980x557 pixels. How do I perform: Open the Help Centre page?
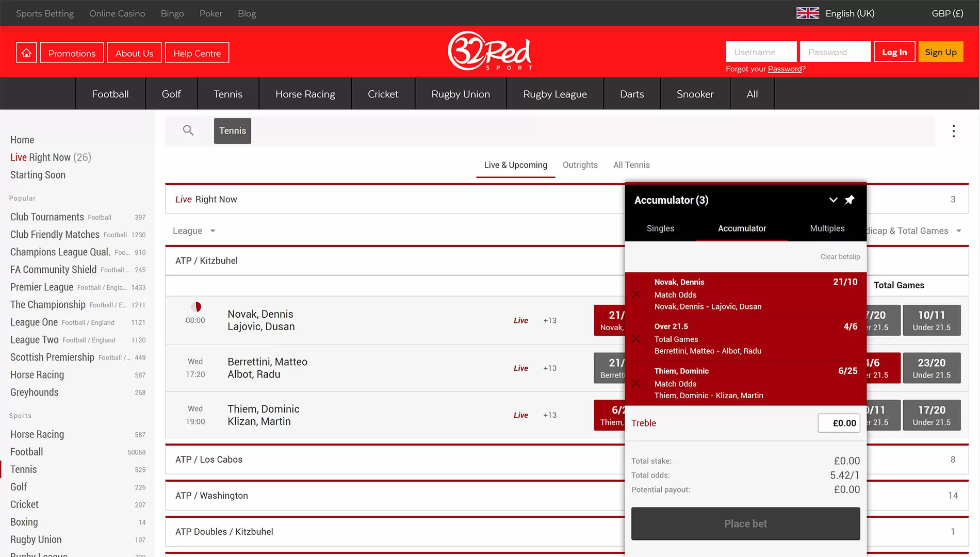tap(197, 53)
